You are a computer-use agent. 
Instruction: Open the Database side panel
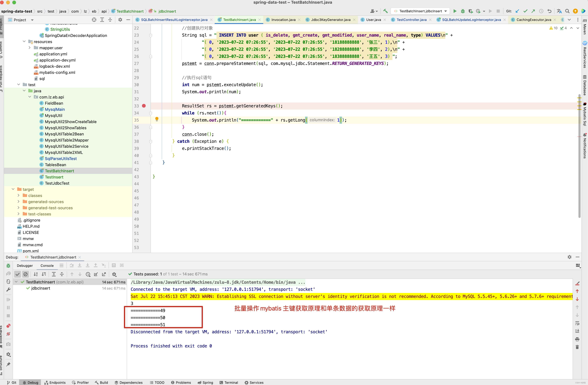[x=585, y=85]
